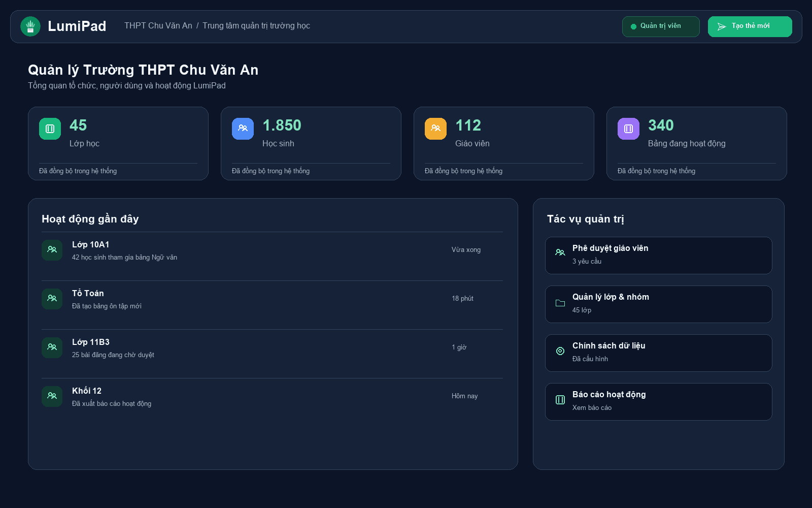Select the Tổ Toán activity title
This screenshot has height=508, width=812.
[88, 294]
